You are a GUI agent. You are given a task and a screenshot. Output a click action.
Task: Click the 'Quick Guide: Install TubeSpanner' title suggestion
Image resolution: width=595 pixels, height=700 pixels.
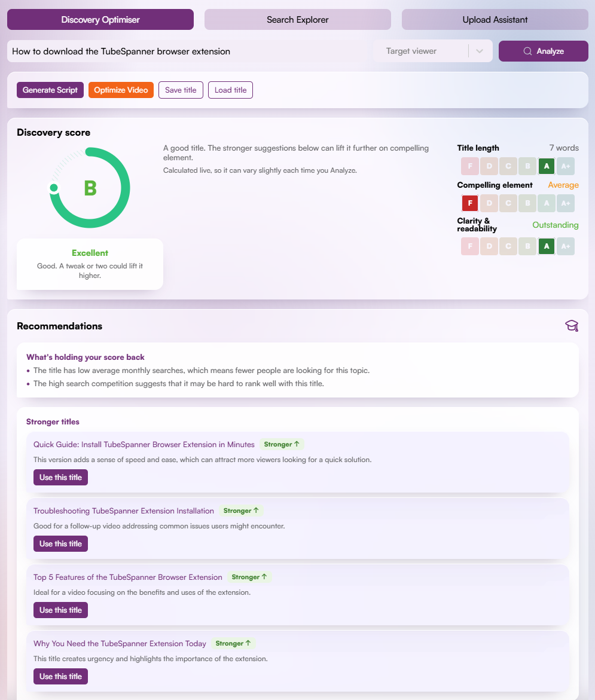[x=144, y=444]
